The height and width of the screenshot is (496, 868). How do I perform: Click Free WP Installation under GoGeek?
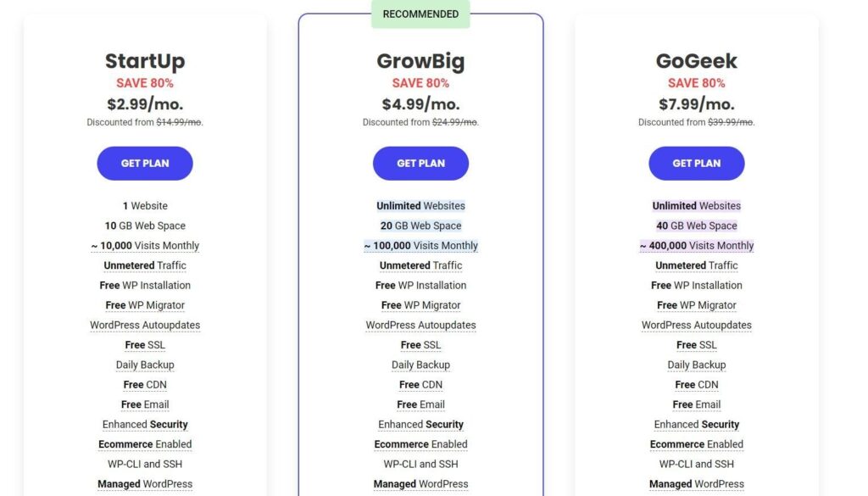696,285
